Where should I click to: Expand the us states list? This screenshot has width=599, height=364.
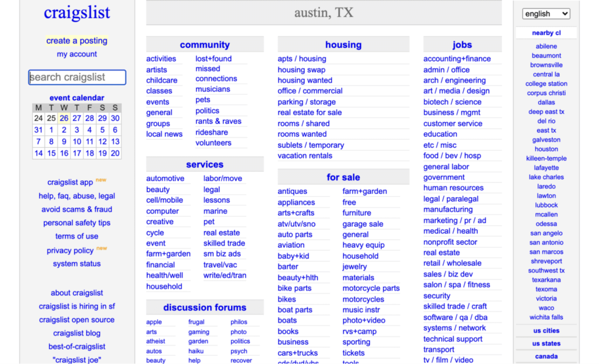546,344
